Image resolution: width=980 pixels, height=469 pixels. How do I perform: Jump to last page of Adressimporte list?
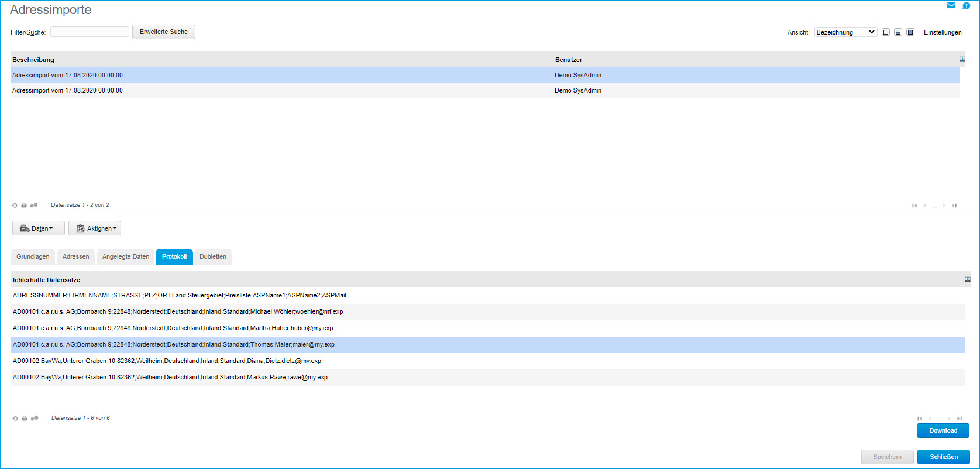coord(954,206)
